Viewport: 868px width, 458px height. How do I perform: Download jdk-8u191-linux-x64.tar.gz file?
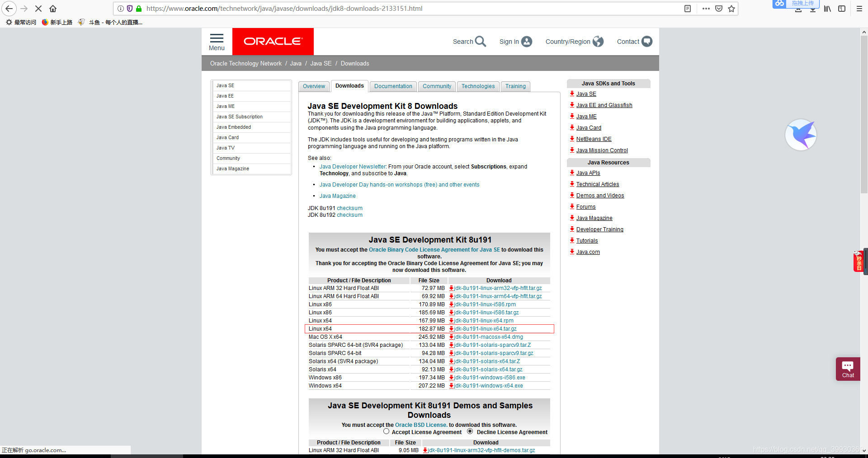486,329
